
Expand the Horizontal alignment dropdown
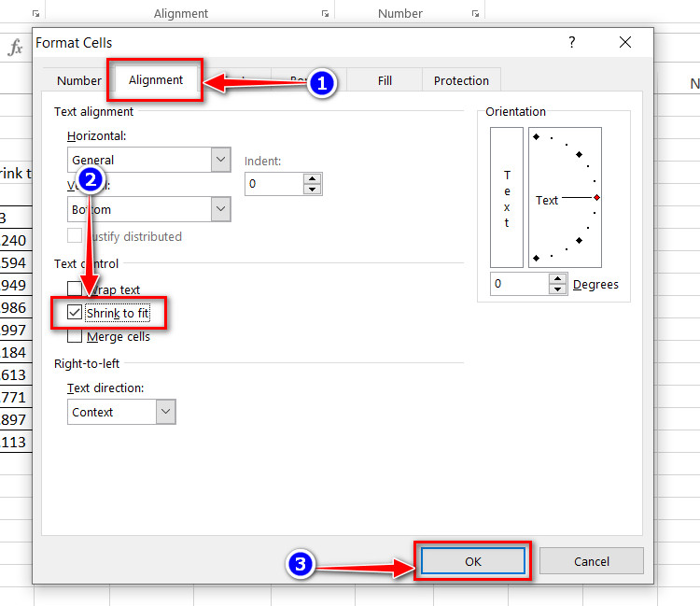[x=220, y=160]
